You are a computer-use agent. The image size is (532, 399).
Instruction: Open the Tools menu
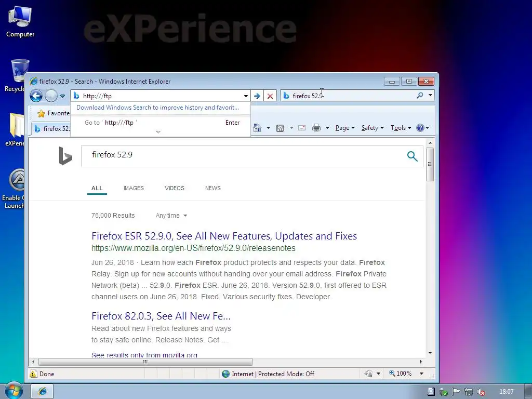[x=401, y=128]
